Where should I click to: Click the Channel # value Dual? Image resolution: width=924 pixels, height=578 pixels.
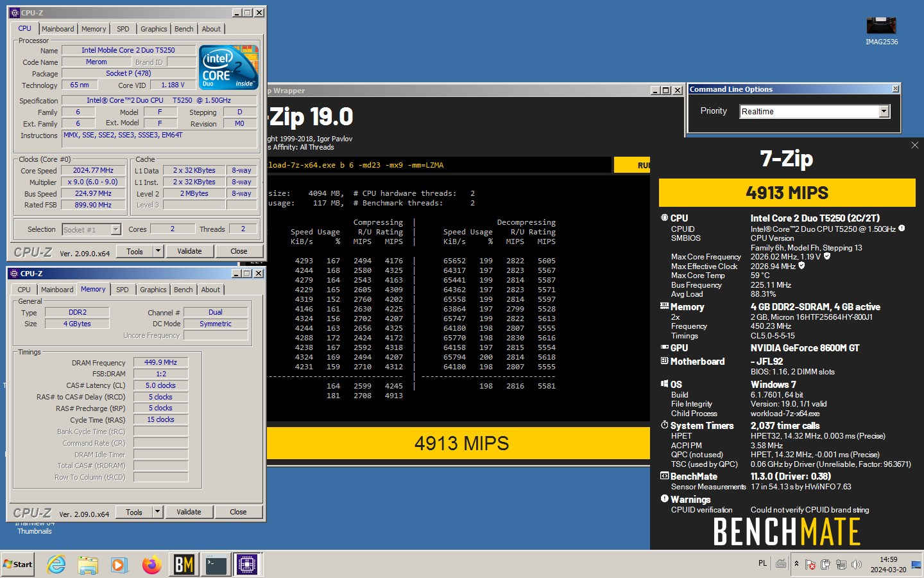click(216, 312)
